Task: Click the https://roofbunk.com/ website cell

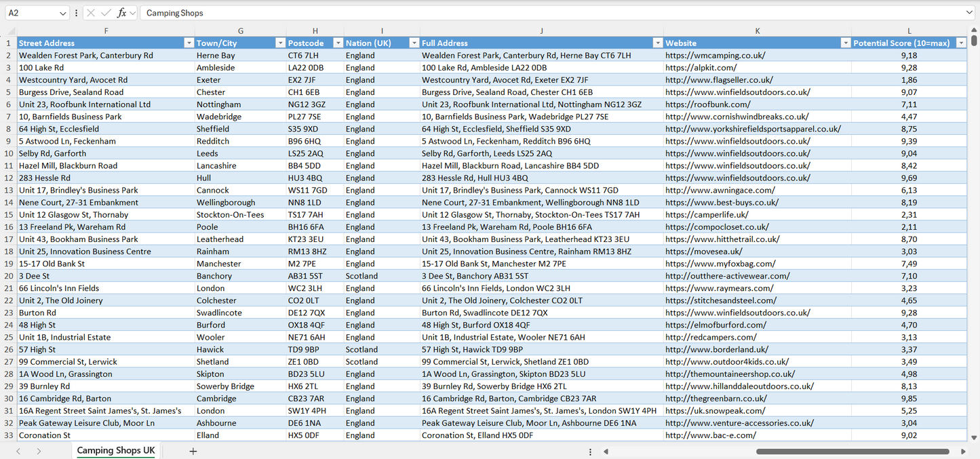Action: tap(707, 104)
